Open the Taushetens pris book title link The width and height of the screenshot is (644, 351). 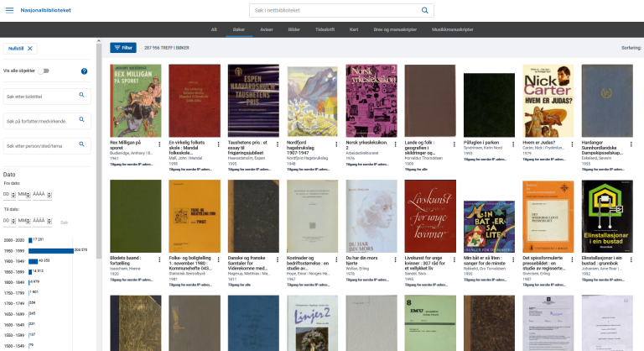coord(247,147)
